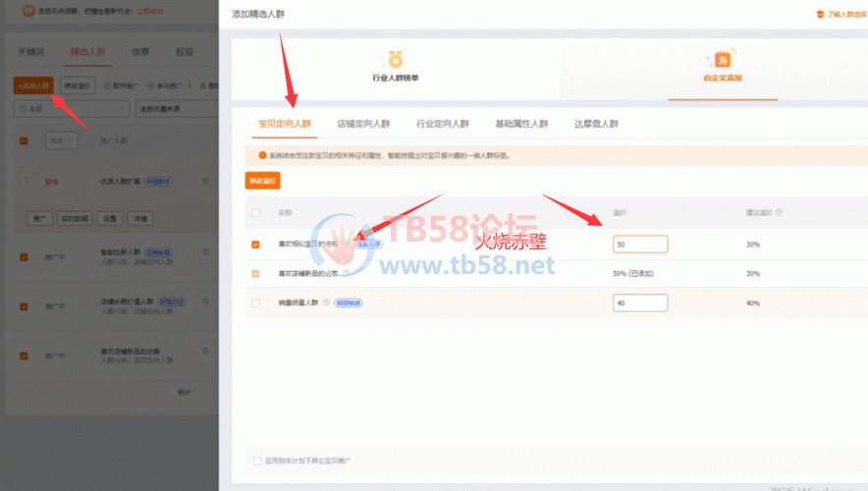Click orange 修改溢价 button in dialog
The height and width of the screenshot is (491, 868).
click(262, 181)
